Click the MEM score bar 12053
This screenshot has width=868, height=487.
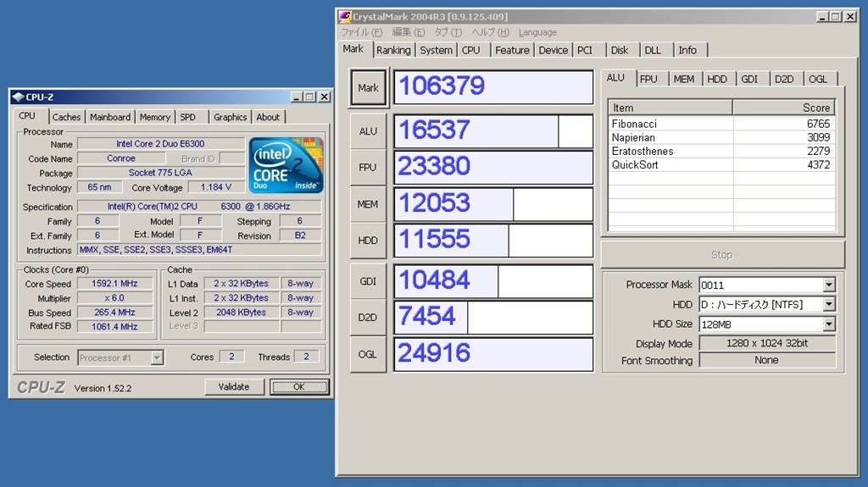tap(493, 204)
